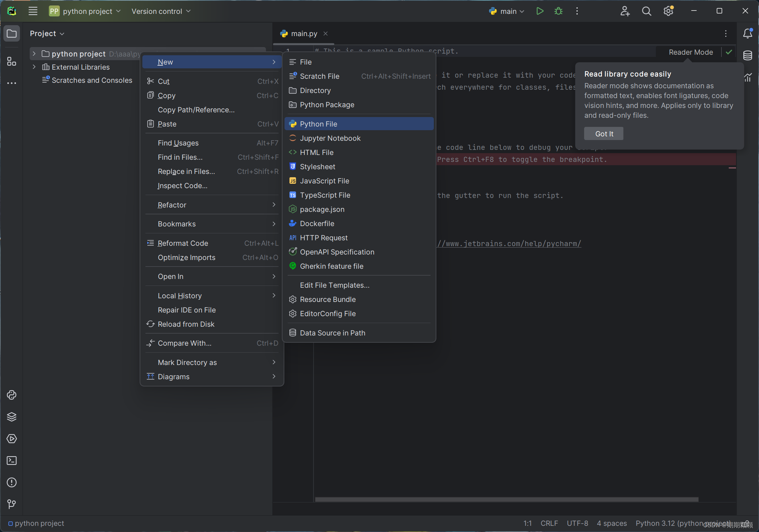
Task: Open the Git version control tool window icon
Action: 12,504
